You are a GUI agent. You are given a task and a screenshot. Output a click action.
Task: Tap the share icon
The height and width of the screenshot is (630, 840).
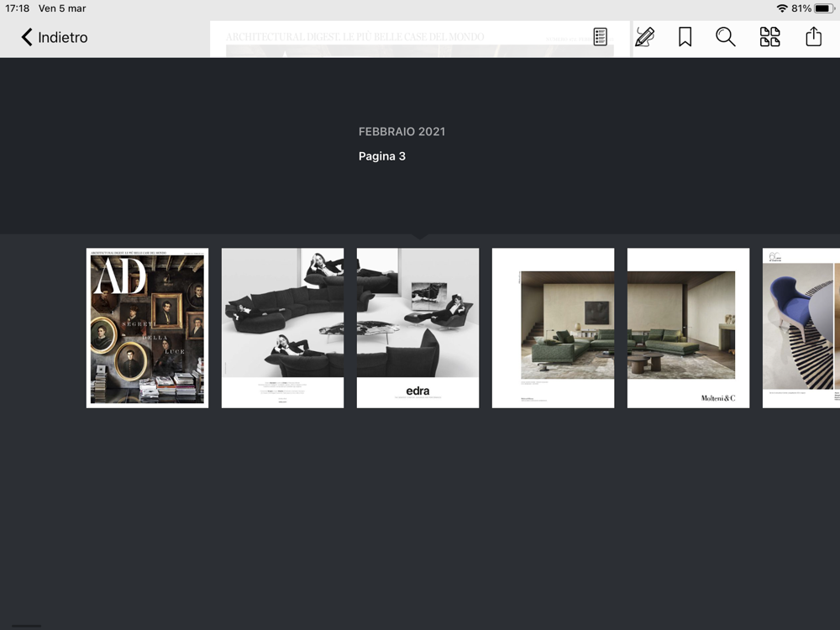(x=813, y=36)
